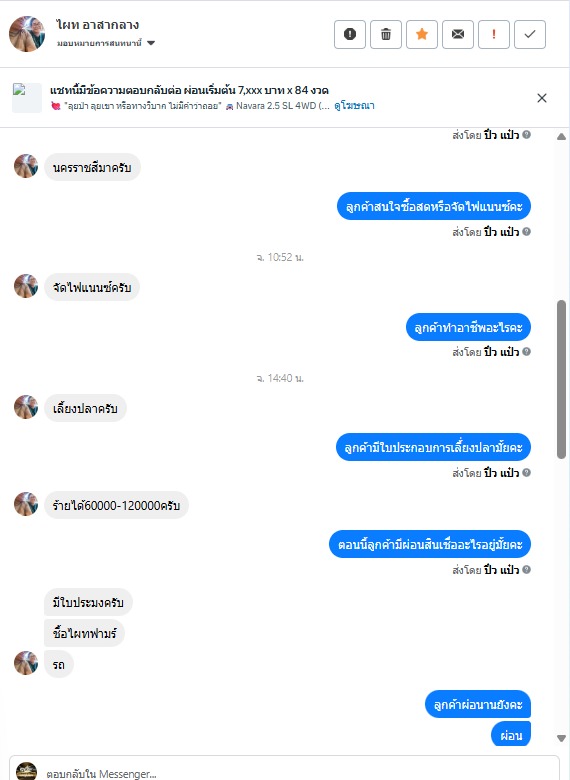Screen dimensions: 570x780
Task: Mark conversation done with checkmark icon
Action: click(x=530, y=34)
